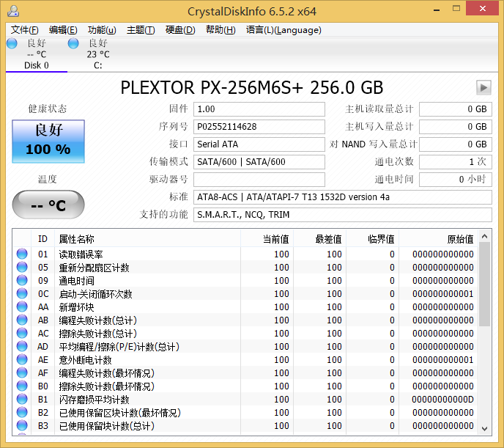504x448 pixels.
Task: Click the 序列号 serial number field
Action: tap(259, 127)
